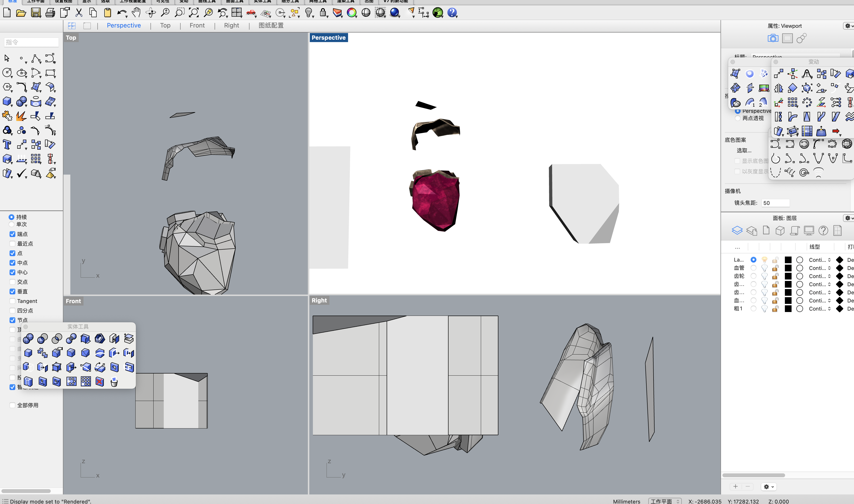Image resolution: width=854 pixels, height=504 pixels.
Task: Click the 选取... wallpaper button
Action: (x=744, y=150)
